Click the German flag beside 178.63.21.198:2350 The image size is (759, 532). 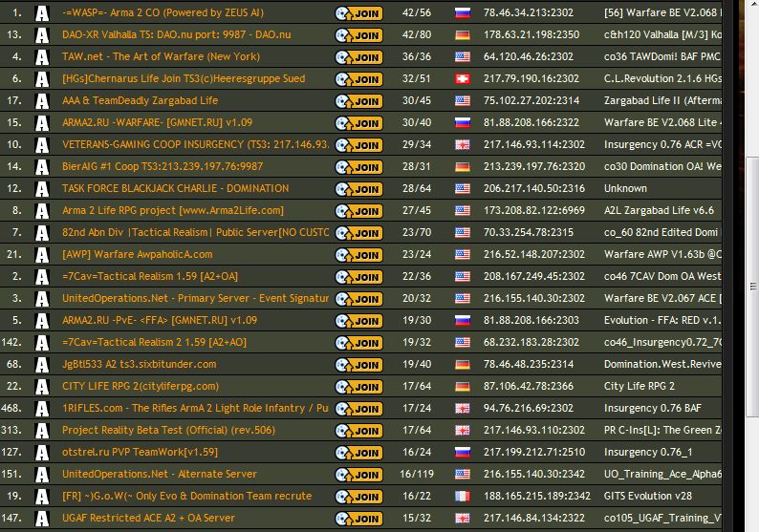(463, 34)
